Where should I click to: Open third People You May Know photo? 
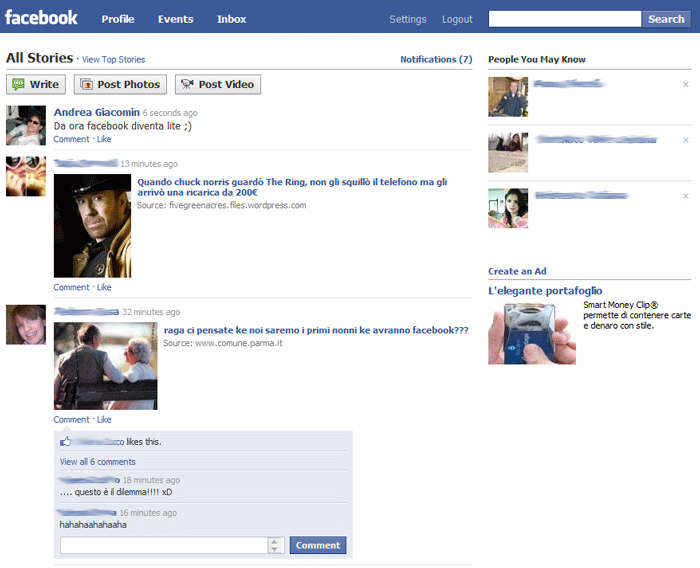coord(508,209)
